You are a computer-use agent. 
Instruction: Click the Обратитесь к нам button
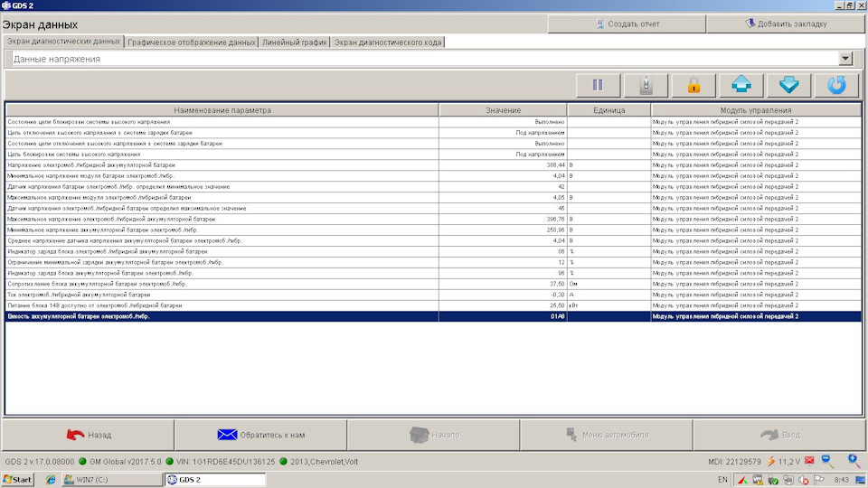pos(260,435)
